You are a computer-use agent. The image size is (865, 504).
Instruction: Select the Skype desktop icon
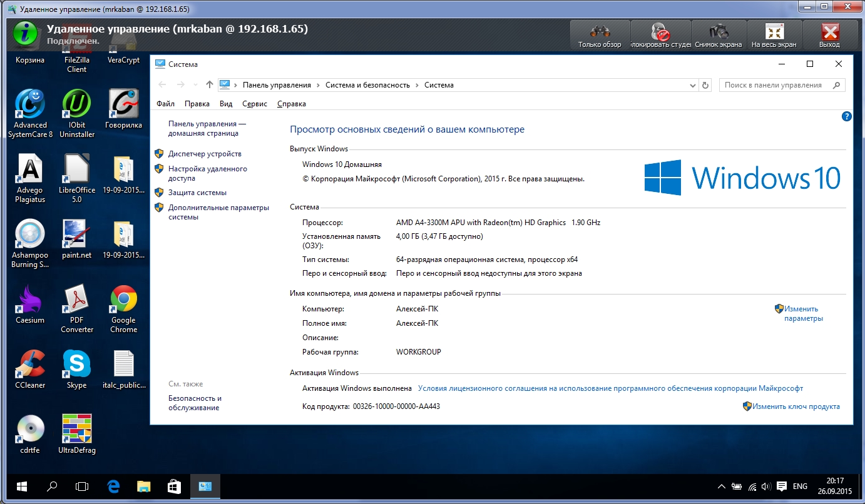point(77,369)
